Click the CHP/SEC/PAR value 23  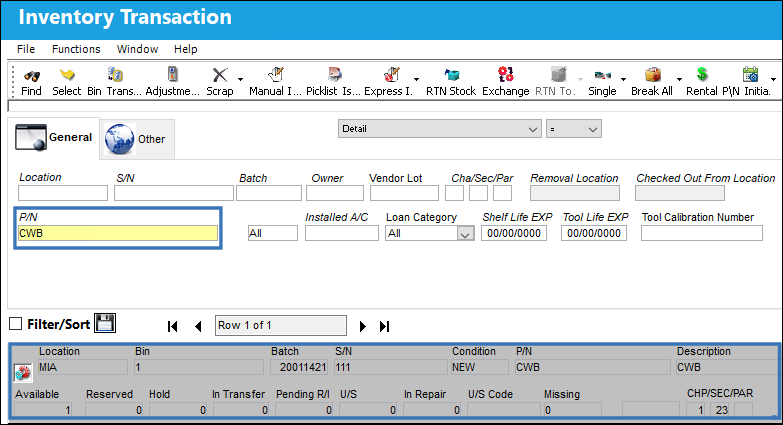coord(722,410)
